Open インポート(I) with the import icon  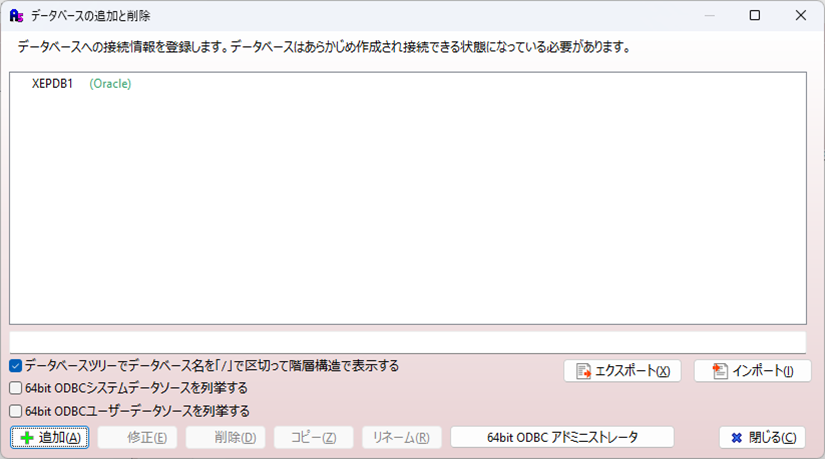coord(752,371)
